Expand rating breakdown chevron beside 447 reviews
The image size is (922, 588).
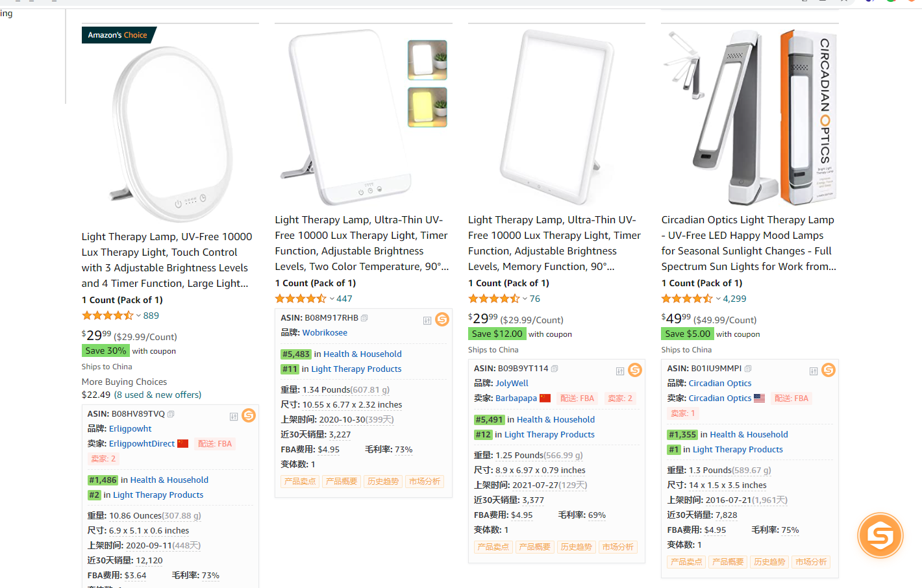click(x=332, y=299)
